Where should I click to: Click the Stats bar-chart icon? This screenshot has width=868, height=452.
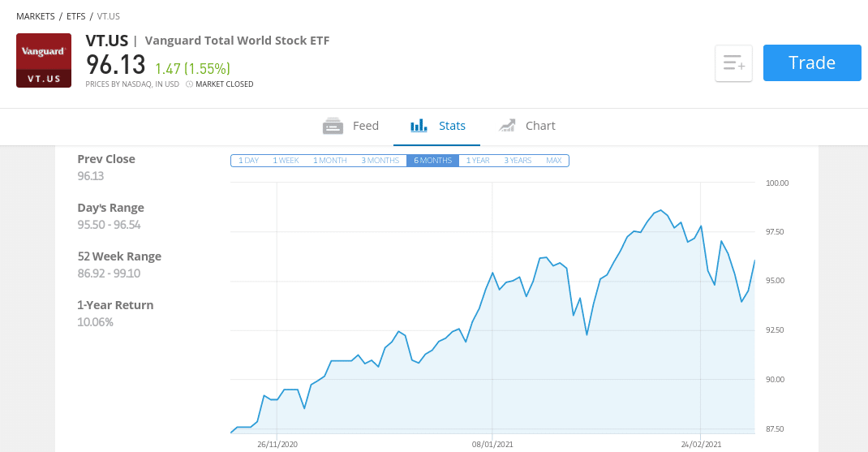coord(419,126)
